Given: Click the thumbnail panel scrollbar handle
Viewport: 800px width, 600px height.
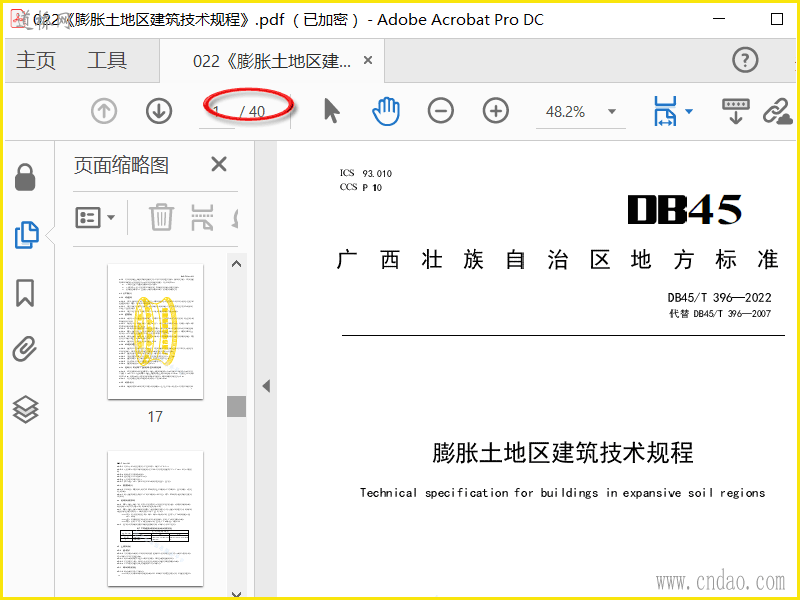Looking at the screenshot, I should pyautogui.click(x=236, y=406).
